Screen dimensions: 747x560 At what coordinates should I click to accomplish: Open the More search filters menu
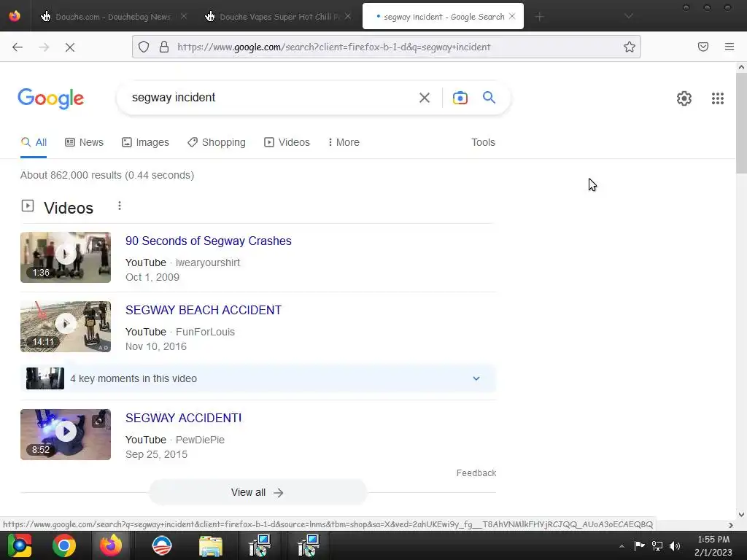344,142
